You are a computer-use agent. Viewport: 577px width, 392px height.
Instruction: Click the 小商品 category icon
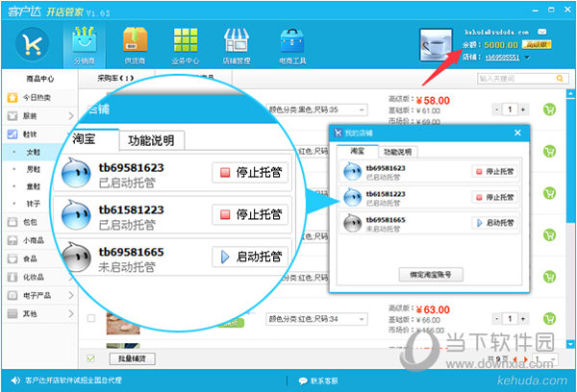13,240
